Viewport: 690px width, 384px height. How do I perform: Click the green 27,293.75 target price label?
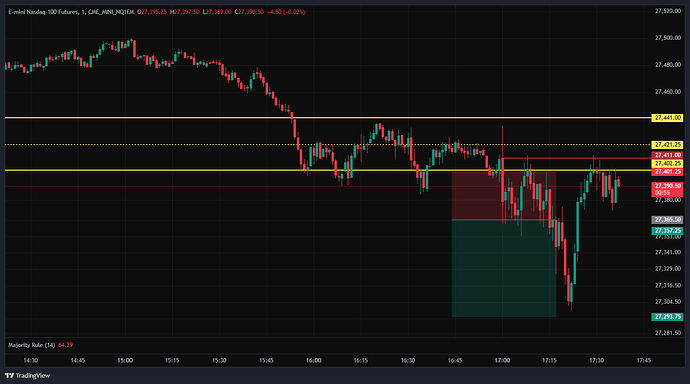click(667, 317)
